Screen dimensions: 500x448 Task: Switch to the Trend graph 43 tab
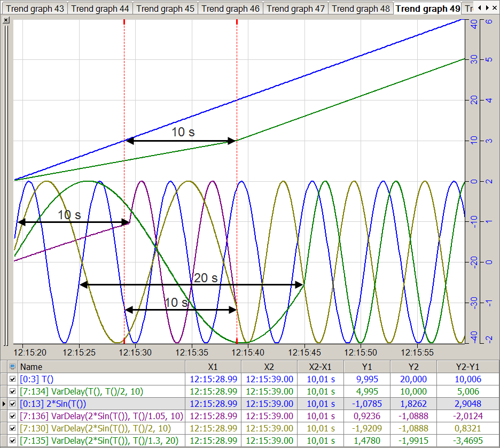pos(35,9)
